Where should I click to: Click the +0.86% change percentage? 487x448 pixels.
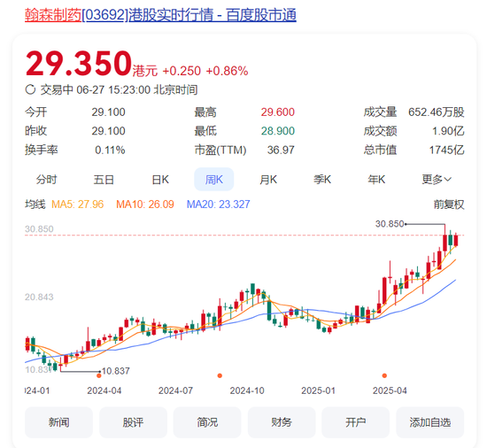[227, 71]
